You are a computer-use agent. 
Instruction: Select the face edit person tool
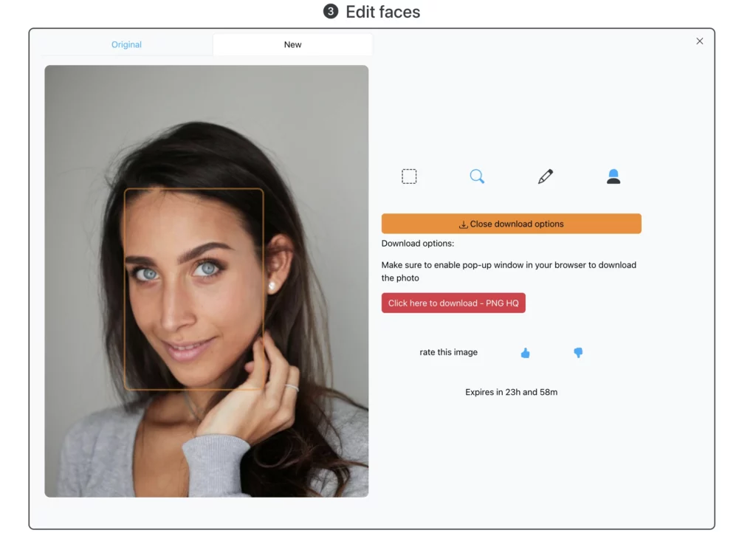(613, 176)
